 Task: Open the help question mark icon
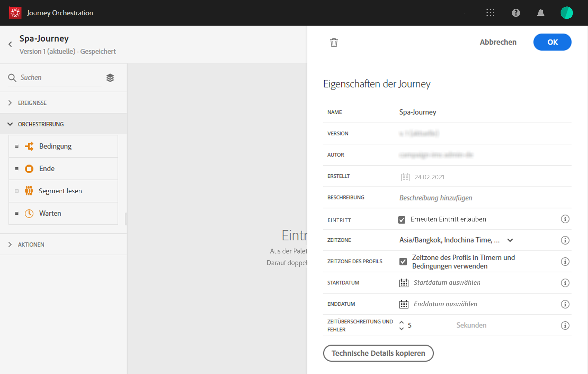516,13
